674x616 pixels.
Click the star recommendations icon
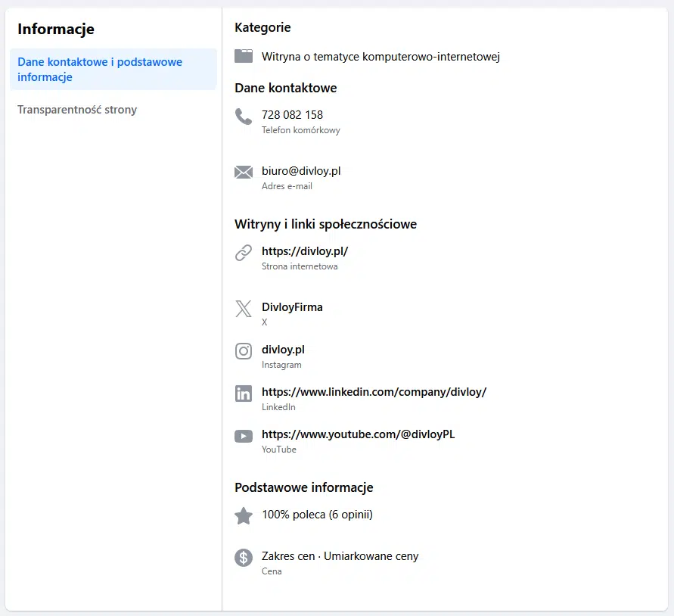pyautogui.click(x=244, y=516)
